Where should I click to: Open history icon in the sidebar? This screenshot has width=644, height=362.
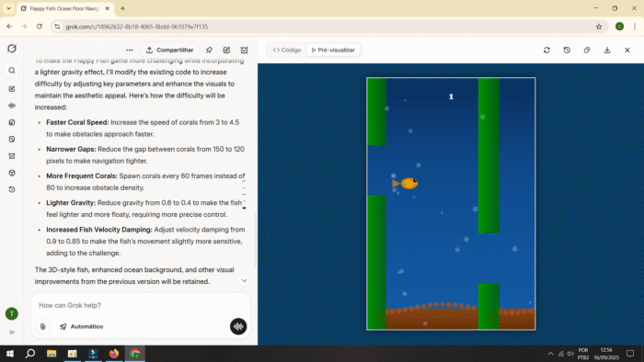point(12,190)
